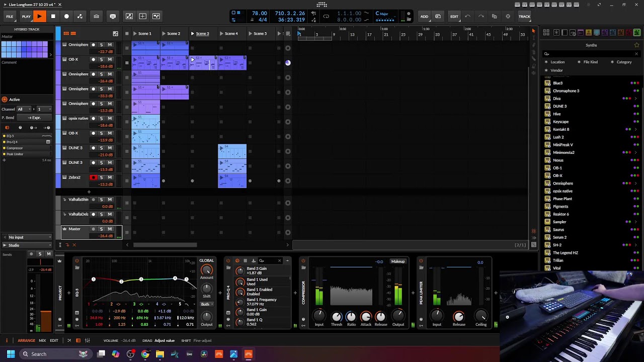Screen dimensions: 644x362
Task: Click the browser search field
Action: coord(590,54)
